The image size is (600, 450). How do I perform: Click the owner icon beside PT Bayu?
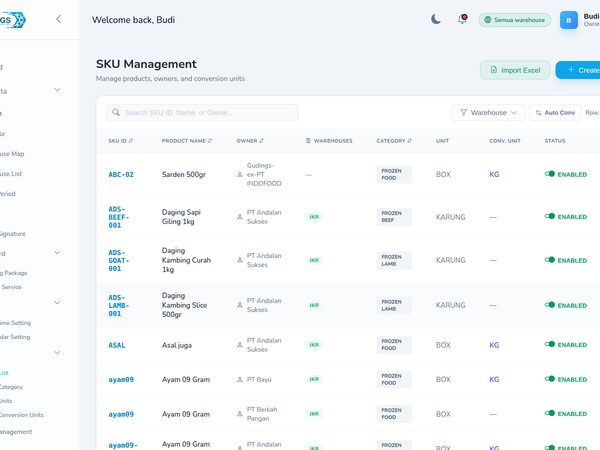coord(240,380)
